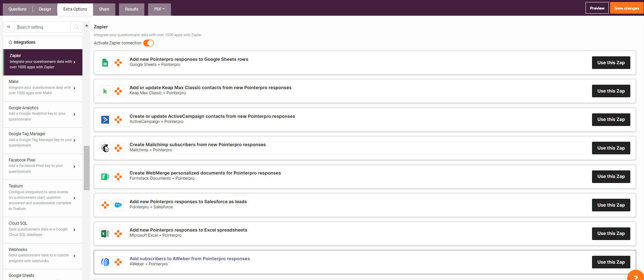Click the Microsoft Excel app icon
The image size is (644, 280).
click(105, 234)
